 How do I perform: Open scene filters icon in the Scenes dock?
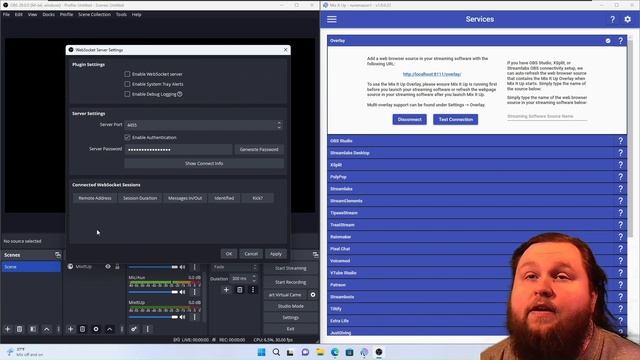coord(33,329)
